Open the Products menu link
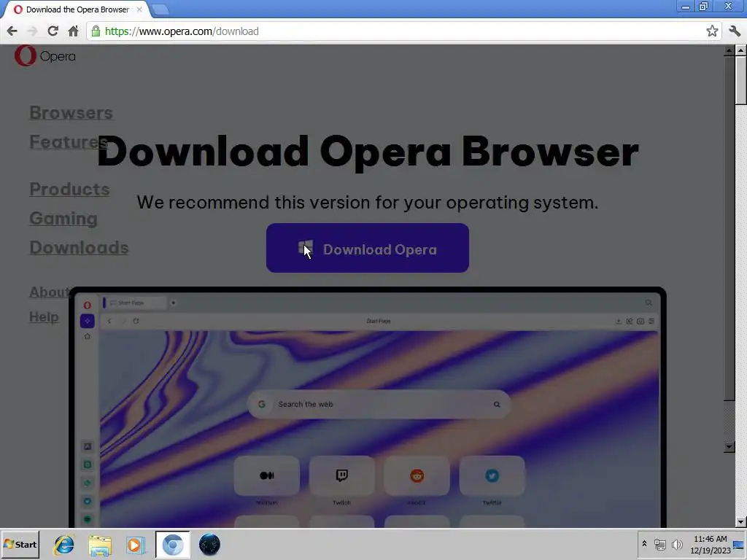The image size is (747, 560). (69, 189)
